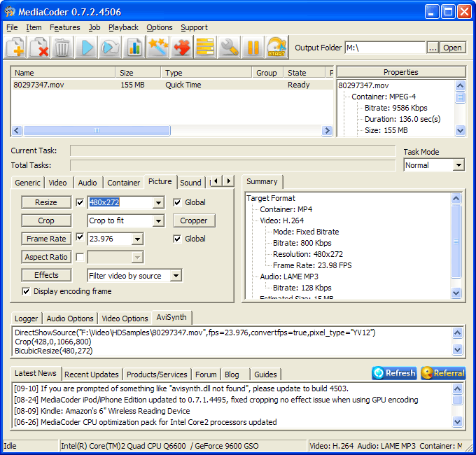Toggle the Resize checkbox
476x455 pixels.
coord(80,202)
